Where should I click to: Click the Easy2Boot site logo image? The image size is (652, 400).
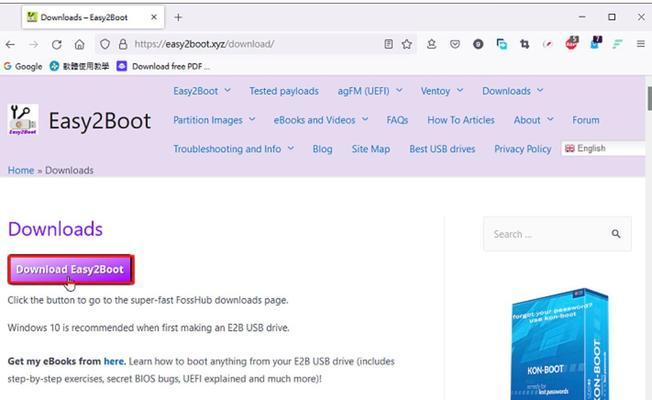(x=23, y=120)
